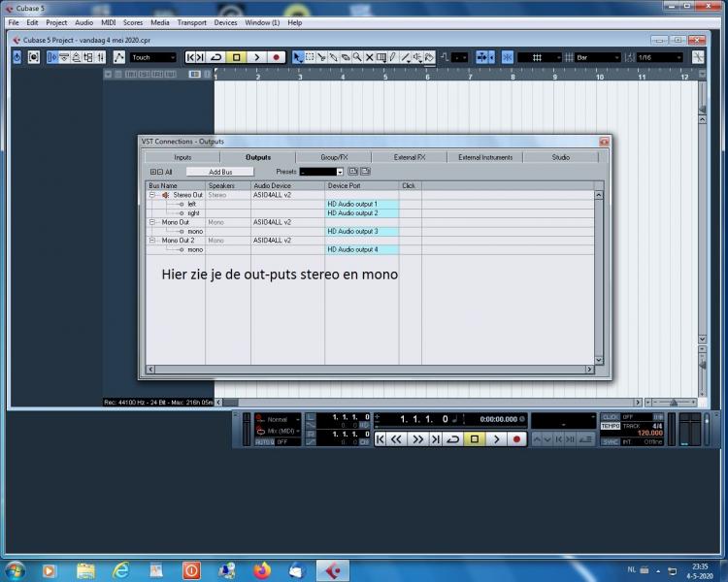728x582 pixels.
Task: Select device port HD Audio output 4
Action: (x=362, y=249)
